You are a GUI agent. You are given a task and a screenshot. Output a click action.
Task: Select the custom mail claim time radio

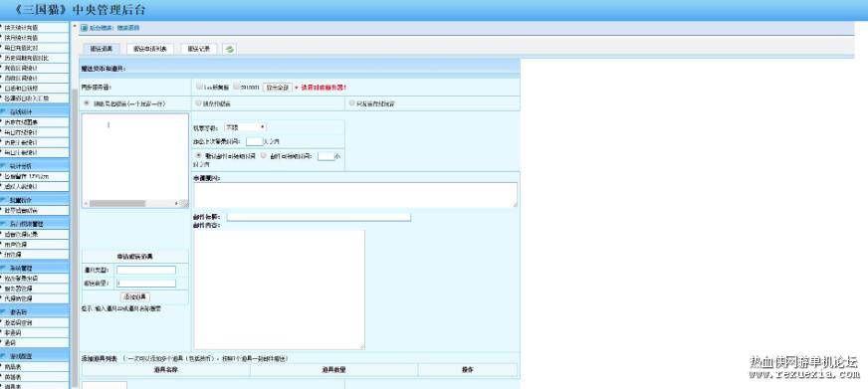point(264,155)
